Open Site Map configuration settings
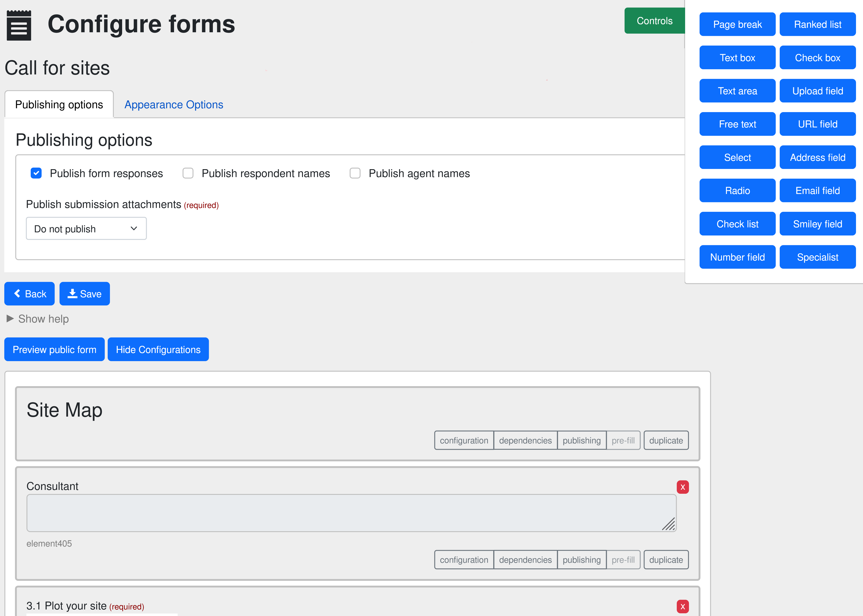Screen dimensions: 863x616 (464, 440)
